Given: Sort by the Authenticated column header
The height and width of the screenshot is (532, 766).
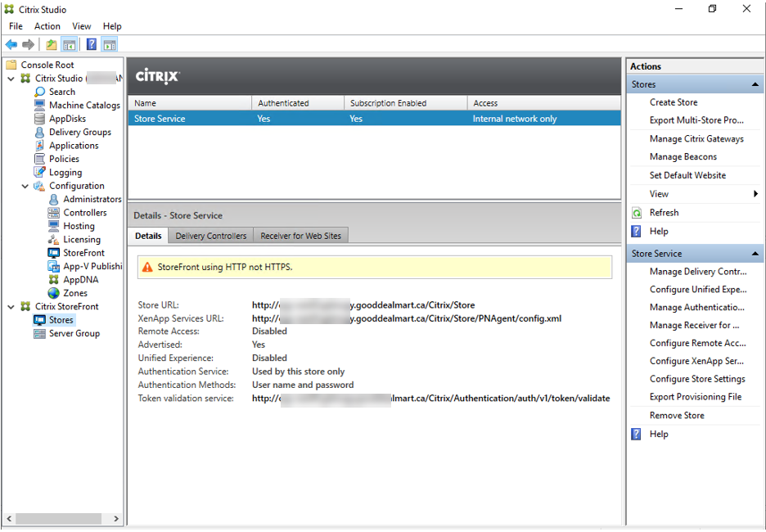Looking at the screenshot, I should [298, 103].
